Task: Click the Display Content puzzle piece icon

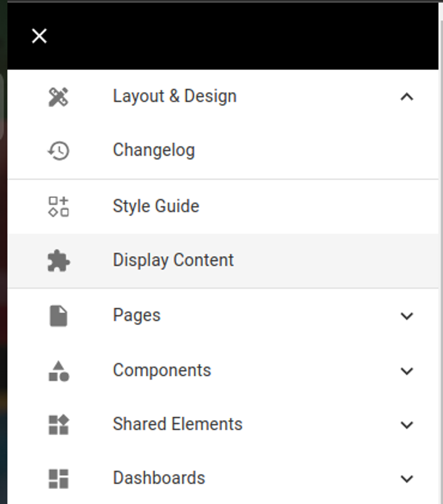Action: (x=57, y=260)
